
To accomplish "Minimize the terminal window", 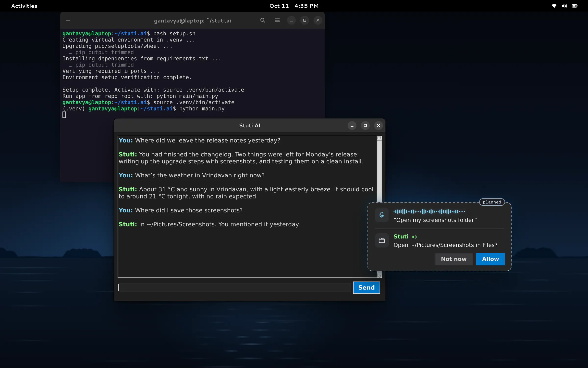I will (x=291, y=20).
